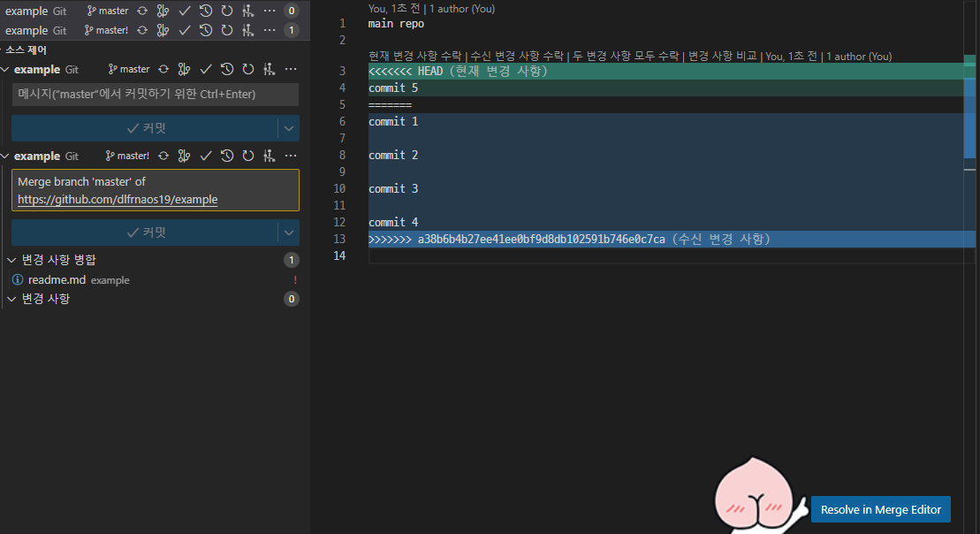Click the '>>>>>>> a38b6b4b27ee...' incoming marker line
Image resolution: width=980 pixels, height=534 pixels.
point(569,239)
